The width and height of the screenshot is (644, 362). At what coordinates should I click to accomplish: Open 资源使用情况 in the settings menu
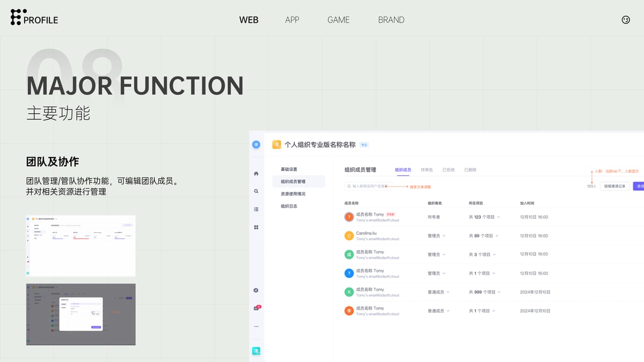[x=293, y=194]
